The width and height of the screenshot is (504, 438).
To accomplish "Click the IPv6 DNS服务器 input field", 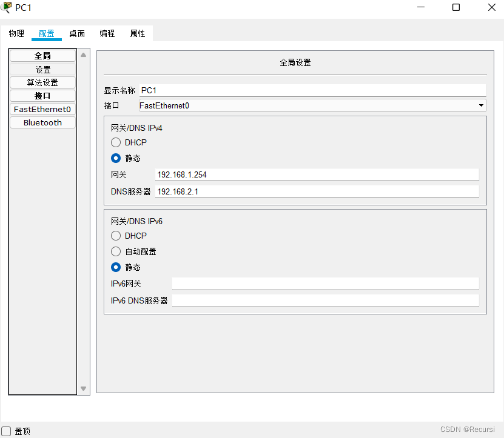I will tap(325, 301).
